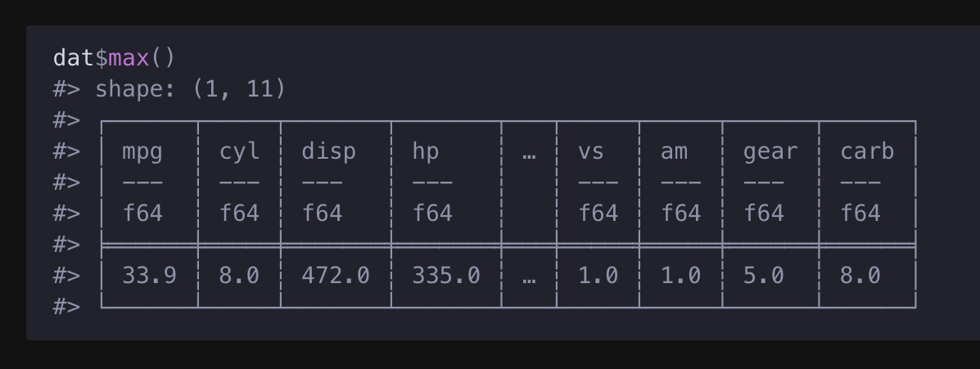Select the mpg column header
This screenshot has width=980, height=369.
142,151
